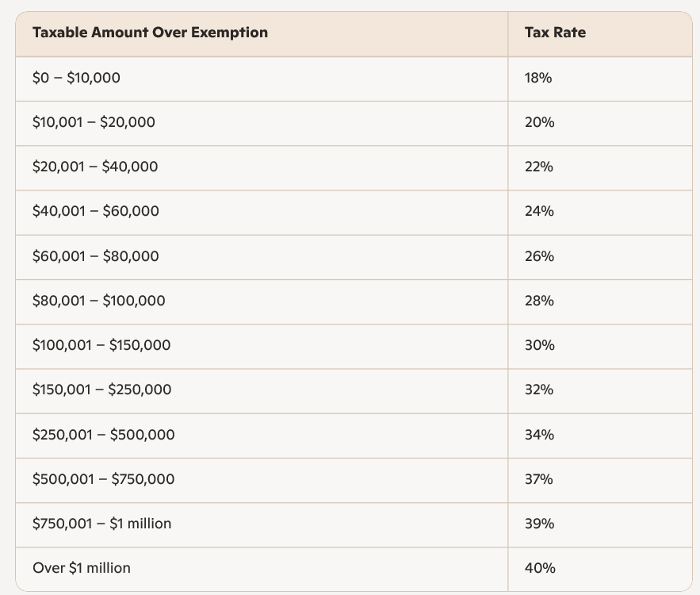Select the $80,001 – $100,000 bracket cell
This screenshot has height=595, width=700.
pyautogui.click(x=98, y=301)
